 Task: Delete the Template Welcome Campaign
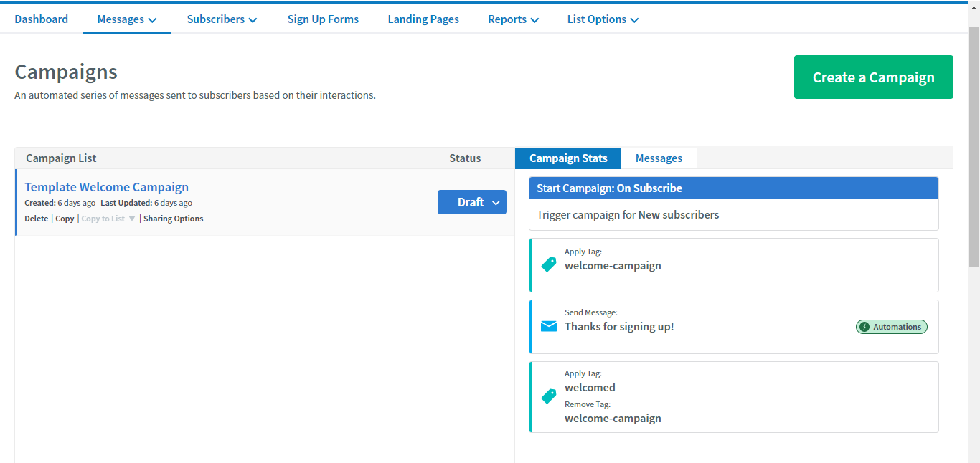click(x=37, y=219)
